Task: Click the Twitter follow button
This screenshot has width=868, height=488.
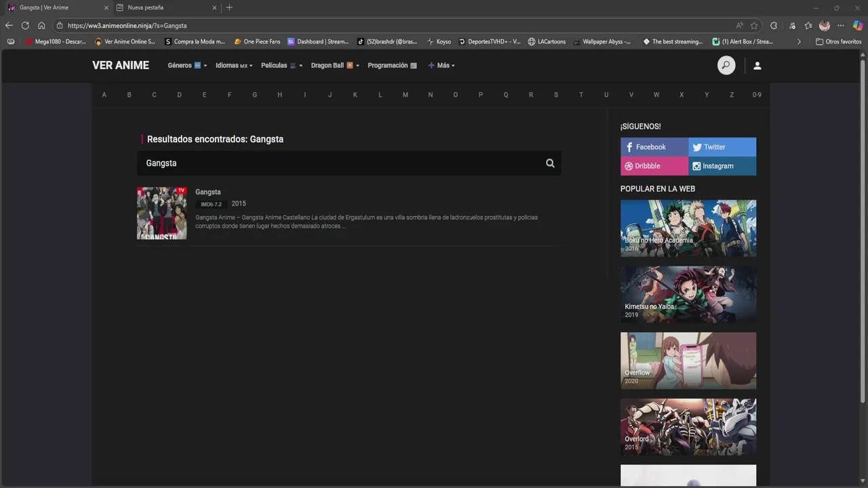Action: (722, 147)
